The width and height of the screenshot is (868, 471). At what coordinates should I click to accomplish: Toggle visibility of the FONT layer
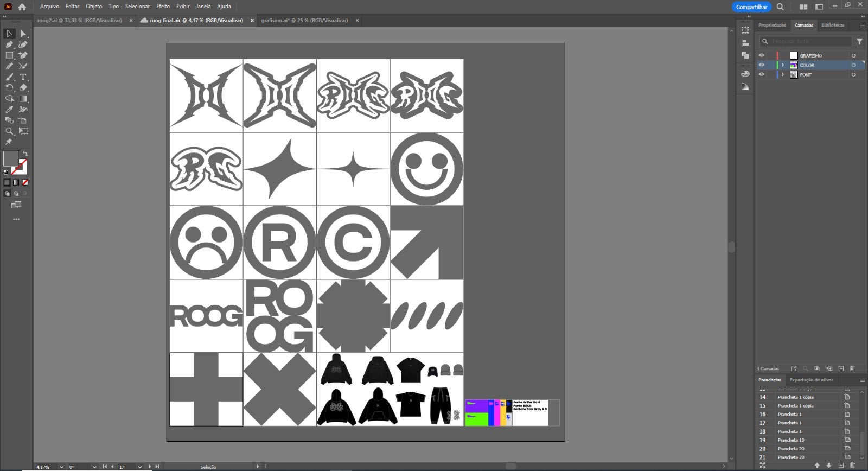(x=762, y=75)
